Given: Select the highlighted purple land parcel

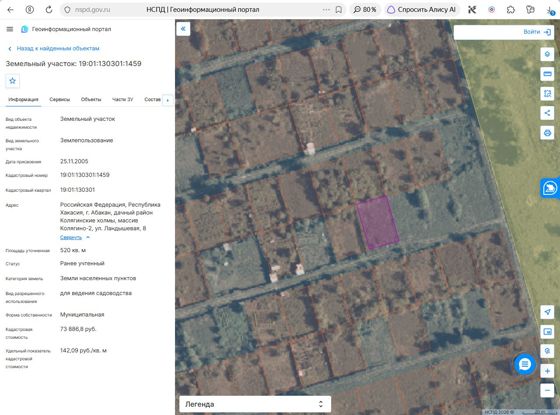Looking at the screenshot, I should pyautogui.click(x=377, y=222).
